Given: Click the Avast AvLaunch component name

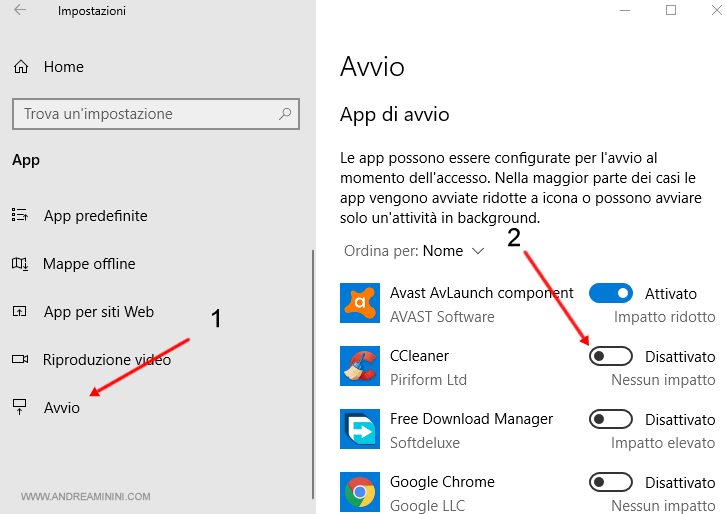Looking at the screenshot, I should (482, 293).
